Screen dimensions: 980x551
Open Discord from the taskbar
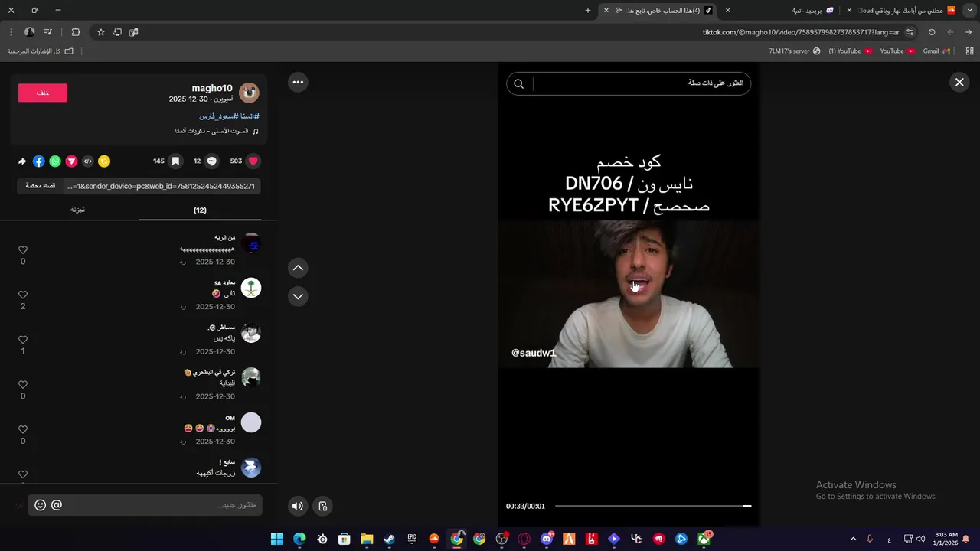547,539
